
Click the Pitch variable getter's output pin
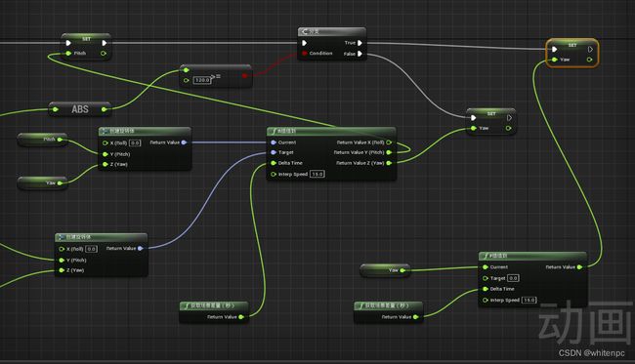(x=60, y=140)
